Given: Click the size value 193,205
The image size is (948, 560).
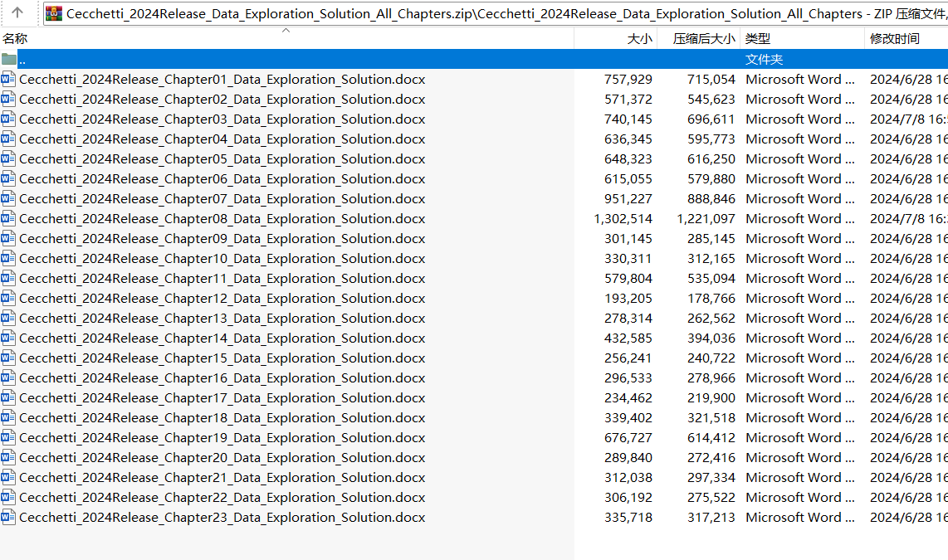Looking at the screenshot, I should tap(628, 299).
